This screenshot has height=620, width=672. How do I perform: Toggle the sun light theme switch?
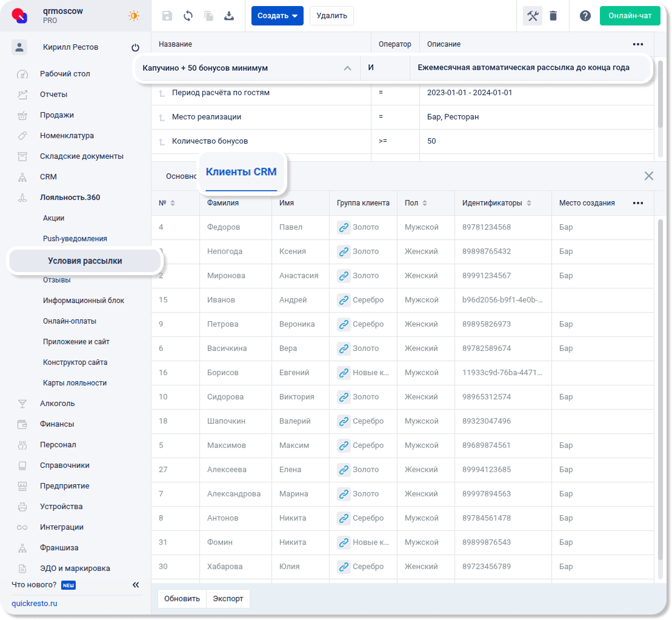[134, 16]
